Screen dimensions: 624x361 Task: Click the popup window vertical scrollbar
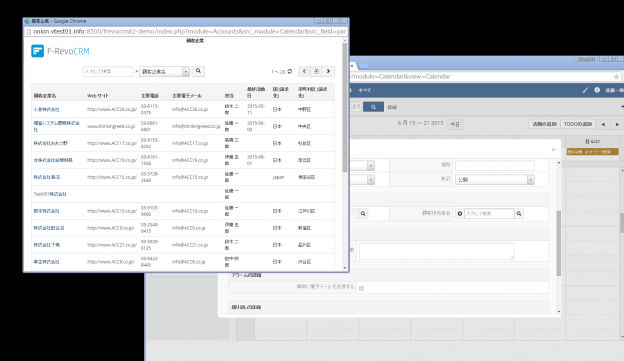(345, 107)
